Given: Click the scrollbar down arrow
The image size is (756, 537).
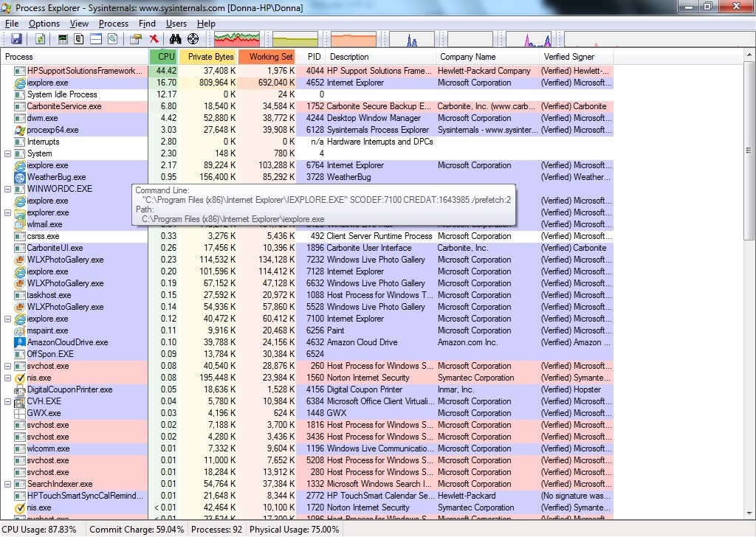Looking at the screenshot, I should (x=749, y=513).
